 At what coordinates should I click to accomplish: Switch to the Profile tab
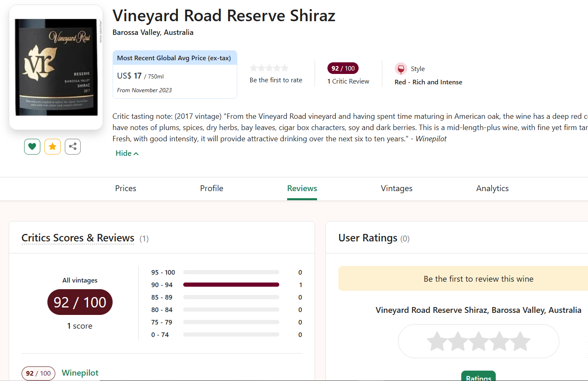point(212,188)
